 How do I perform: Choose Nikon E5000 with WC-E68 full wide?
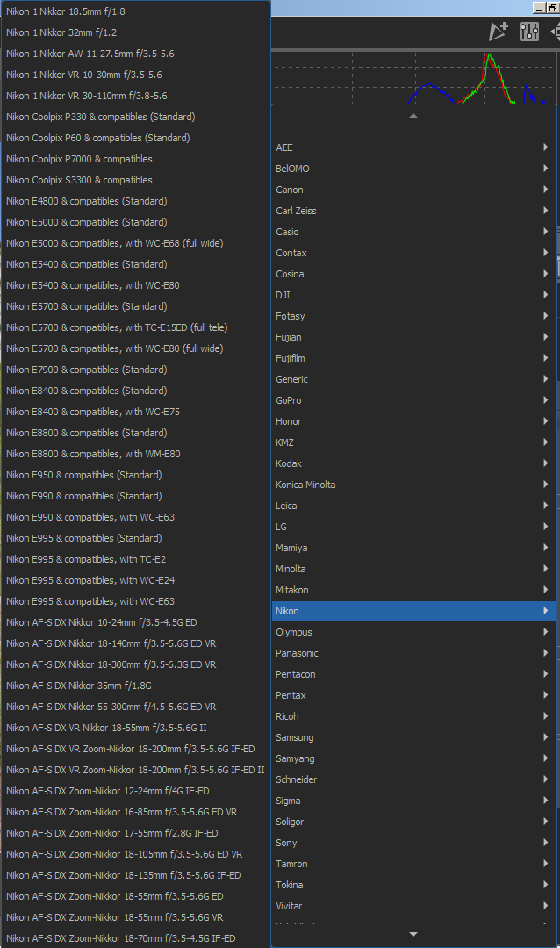point(135,243)
